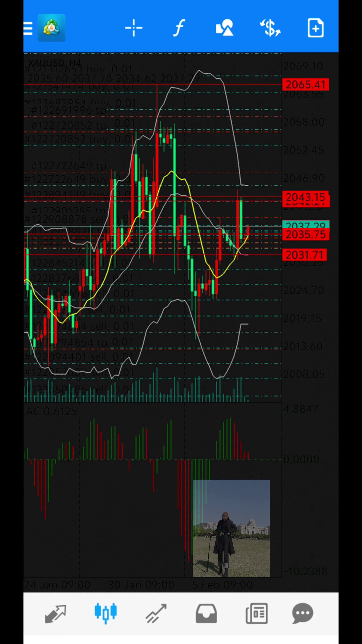Tap the 0.0000 indicator zero level
Image resolution: width=362 pixels, height=644 pixels.
(x=301, y=460)
